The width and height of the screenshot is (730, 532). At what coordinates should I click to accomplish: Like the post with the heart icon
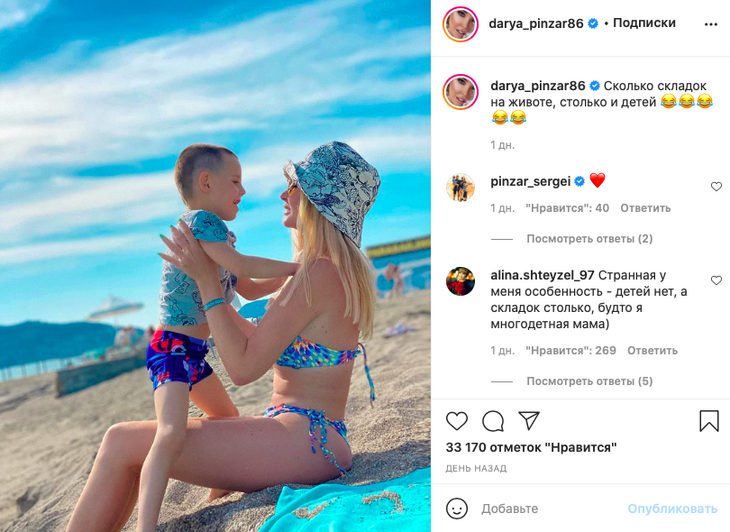[457, 421]
